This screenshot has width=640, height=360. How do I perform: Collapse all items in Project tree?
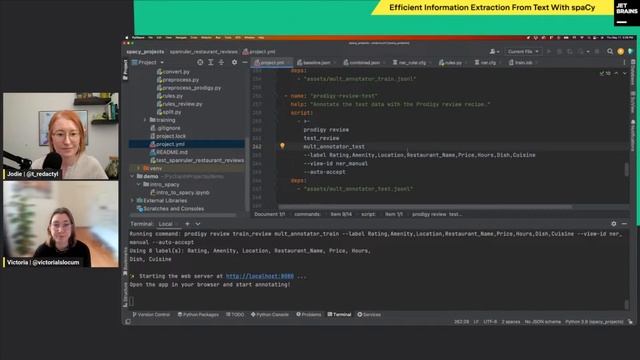point(221,62)
